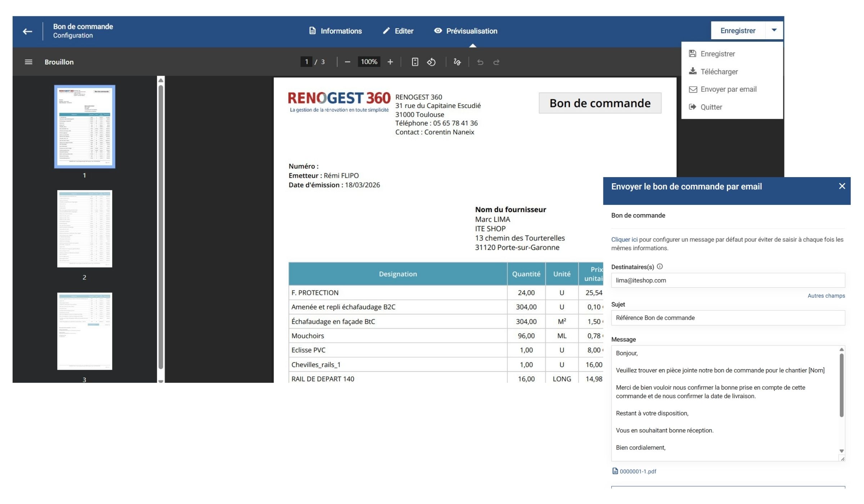This screenshot has width=864, height=504.
Task: Expand Autres champs recipient fields
Action: pos(826,296)
